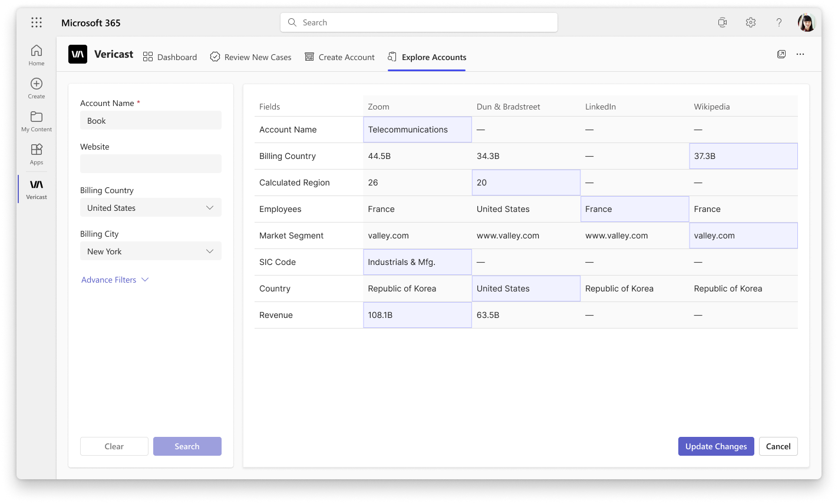The width and height of the screenshot is (838, 504).
Task: Click the Account Name input field
Action: 151,121
